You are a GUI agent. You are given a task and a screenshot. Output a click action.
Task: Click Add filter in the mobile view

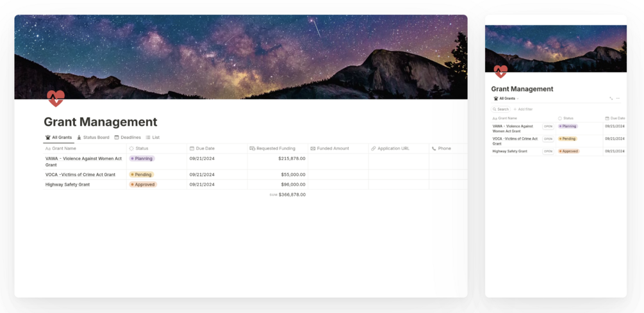pos(524,109)
